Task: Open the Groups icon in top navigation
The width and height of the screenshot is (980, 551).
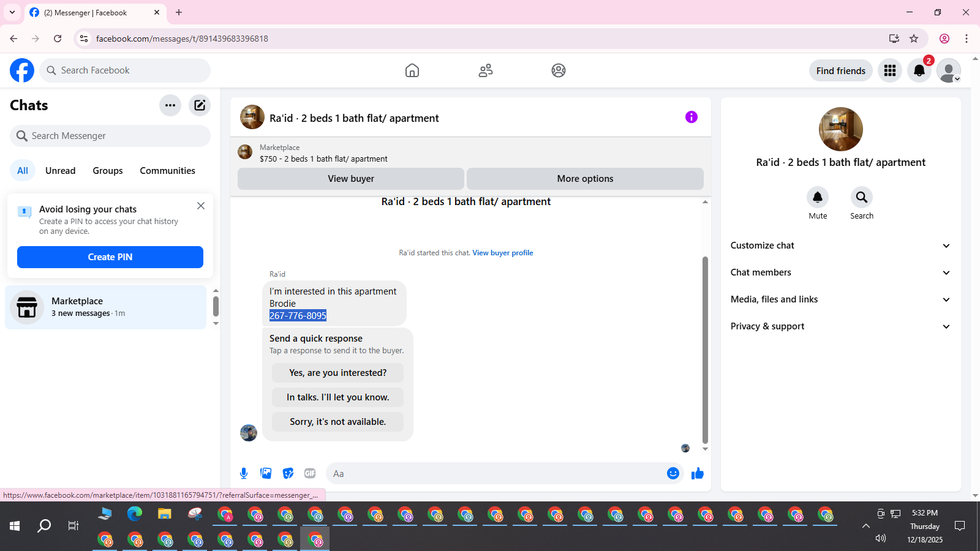Action: coord(559,70)
